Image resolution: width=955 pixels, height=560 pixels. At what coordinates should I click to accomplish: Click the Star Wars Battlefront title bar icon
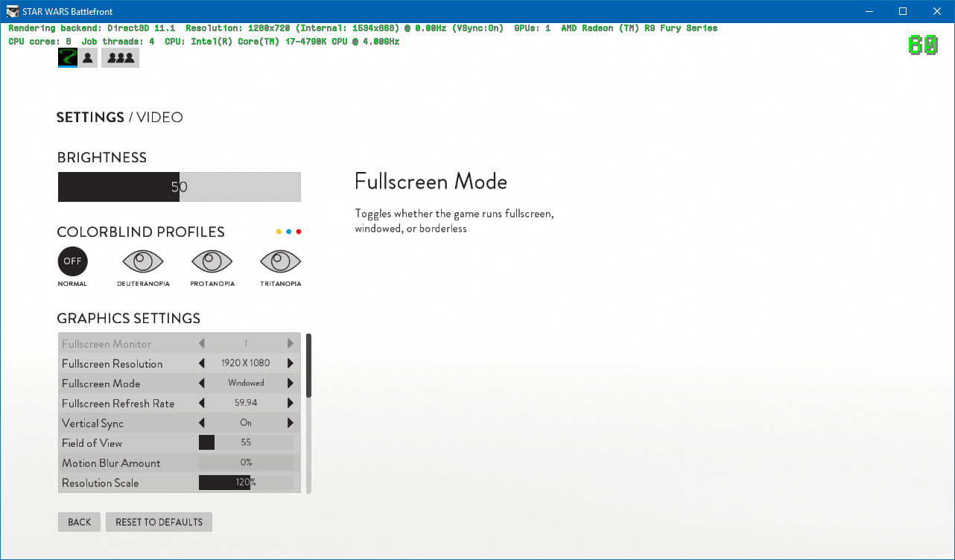tap(13, 11)
